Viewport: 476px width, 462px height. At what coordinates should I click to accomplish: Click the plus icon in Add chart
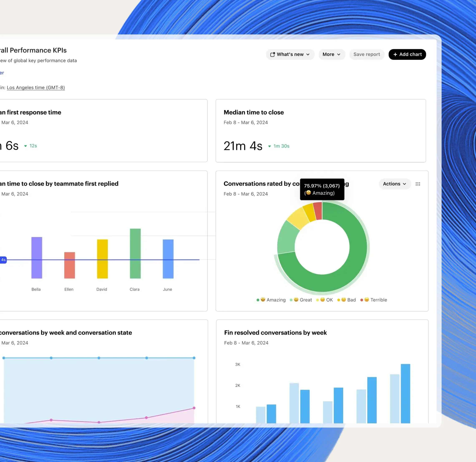tap(395, 54)
